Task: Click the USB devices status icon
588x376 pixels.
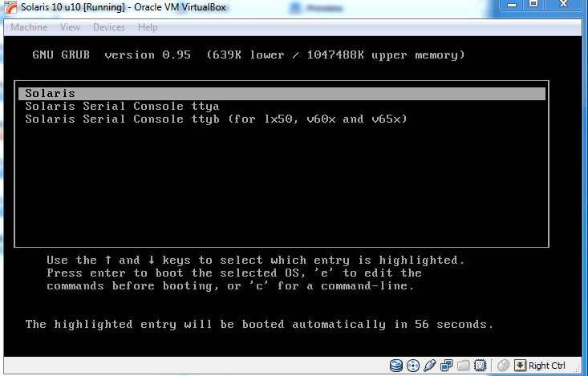Action: coord(430,365)
